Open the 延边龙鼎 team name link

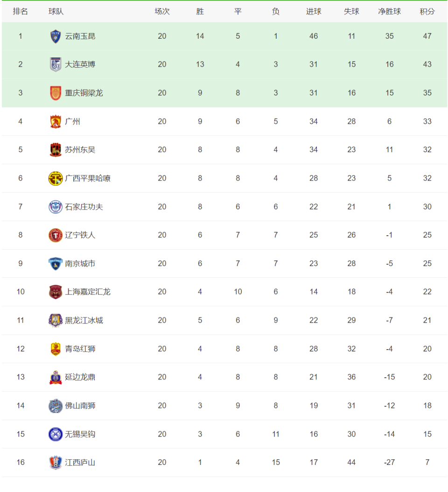tap(80, 377)
